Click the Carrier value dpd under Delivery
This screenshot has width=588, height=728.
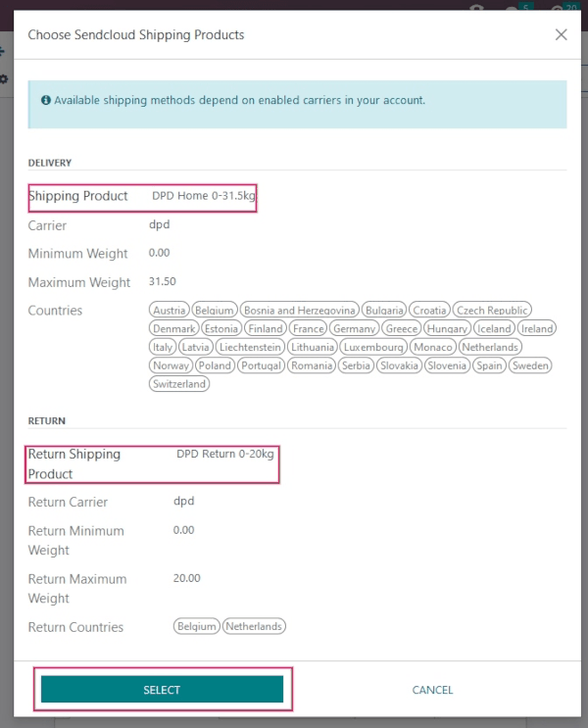(x=160, y=224)
